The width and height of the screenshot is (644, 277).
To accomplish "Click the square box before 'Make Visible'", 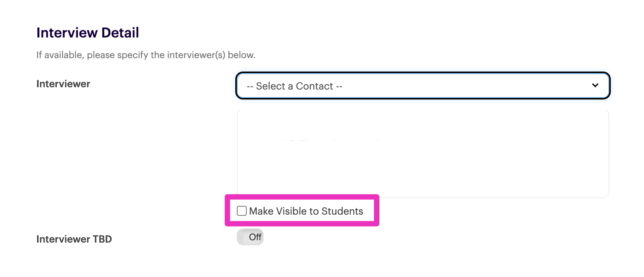I will 242,211.
